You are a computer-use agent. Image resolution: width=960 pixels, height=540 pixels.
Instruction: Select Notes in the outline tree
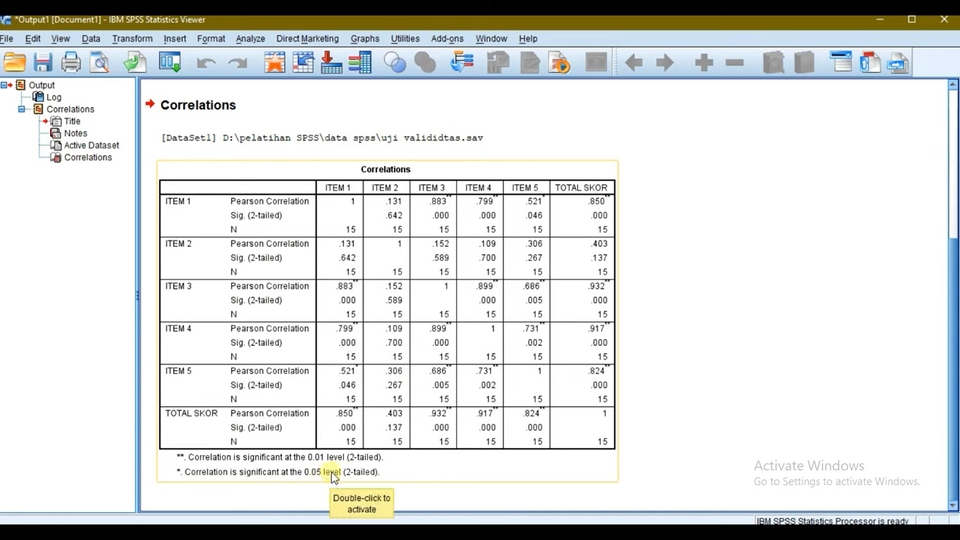(75, 133)
